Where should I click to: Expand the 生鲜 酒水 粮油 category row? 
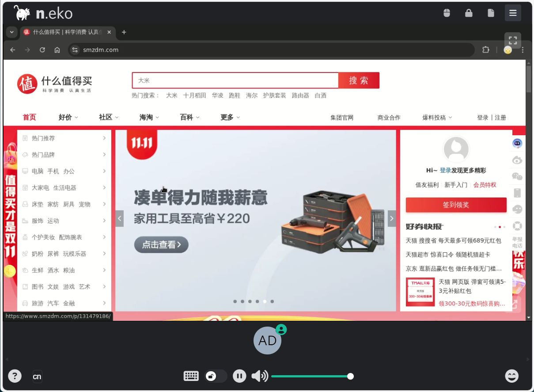pyautogui.click(x=64, y=270)
